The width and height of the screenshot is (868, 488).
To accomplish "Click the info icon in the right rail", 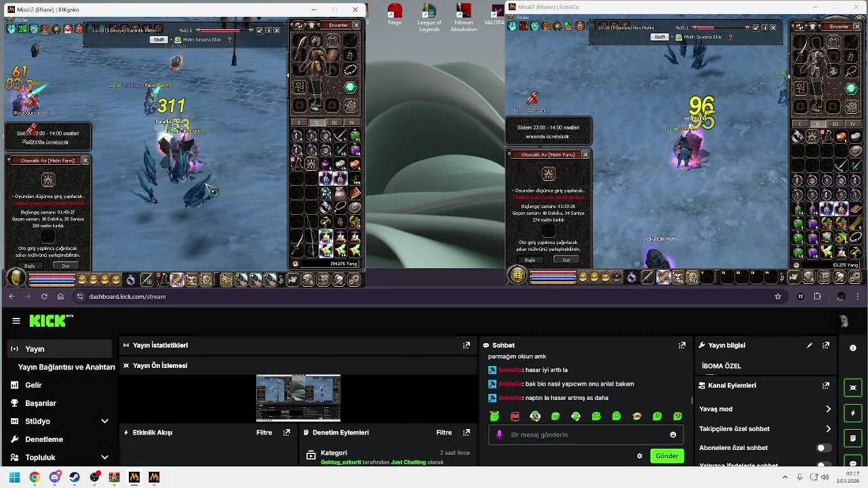I will coord(853,348).
